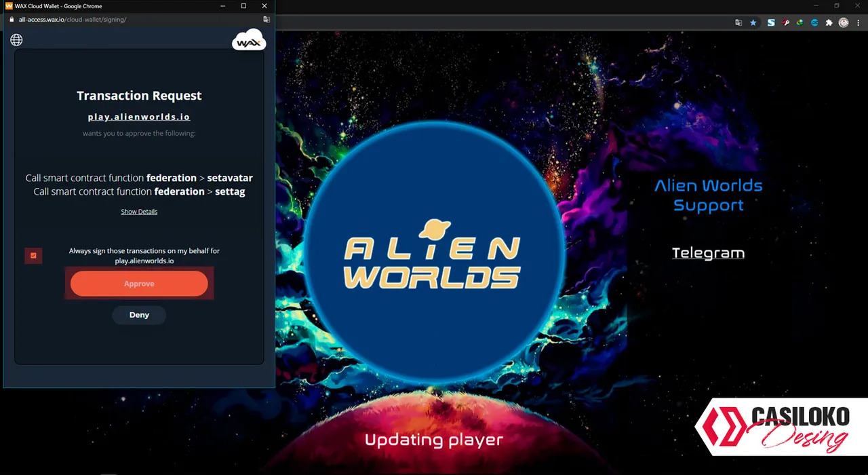868x475 pixels.
Task: Click the 'Transaction Request' heading
Action: tap(139, 96)
